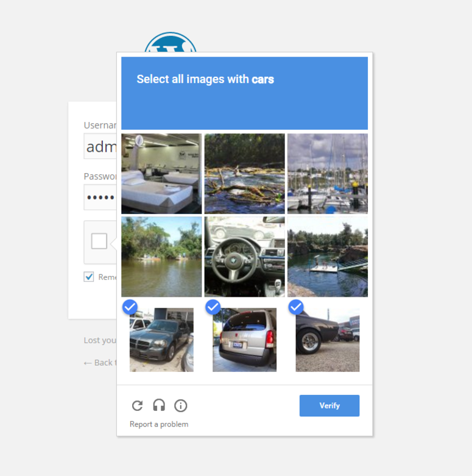The image size is (472, 476).
Task: Open the help info icon
Action: pos(180,405)
